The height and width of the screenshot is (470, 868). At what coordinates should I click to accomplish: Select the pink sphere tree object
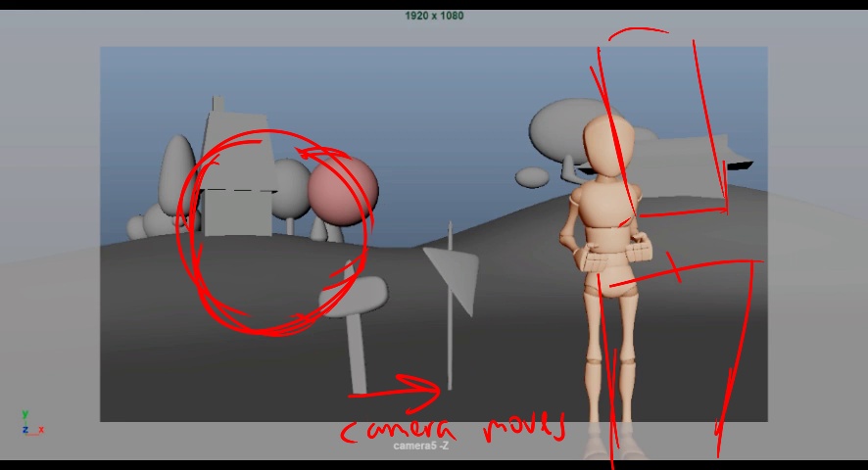point(343,190)
